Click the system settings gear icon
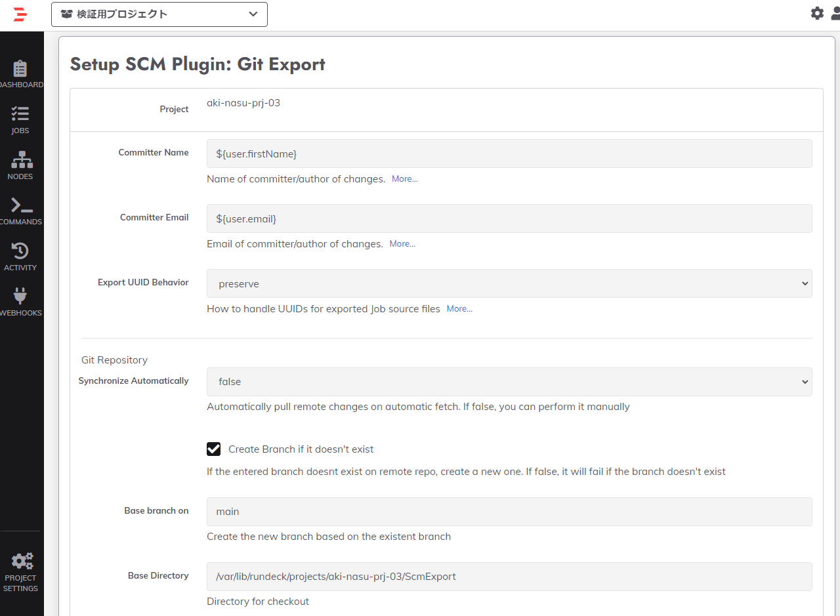Image resolution: width=840 pixels, height=616 pixels. 817,13
